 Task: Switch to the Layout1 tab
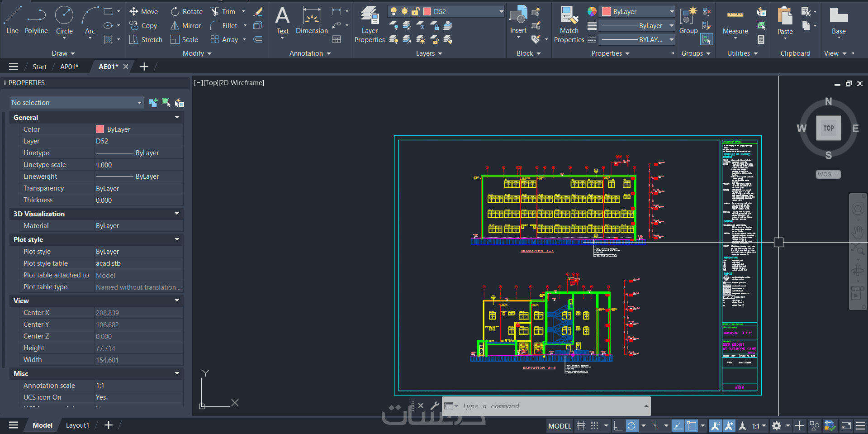77,425
